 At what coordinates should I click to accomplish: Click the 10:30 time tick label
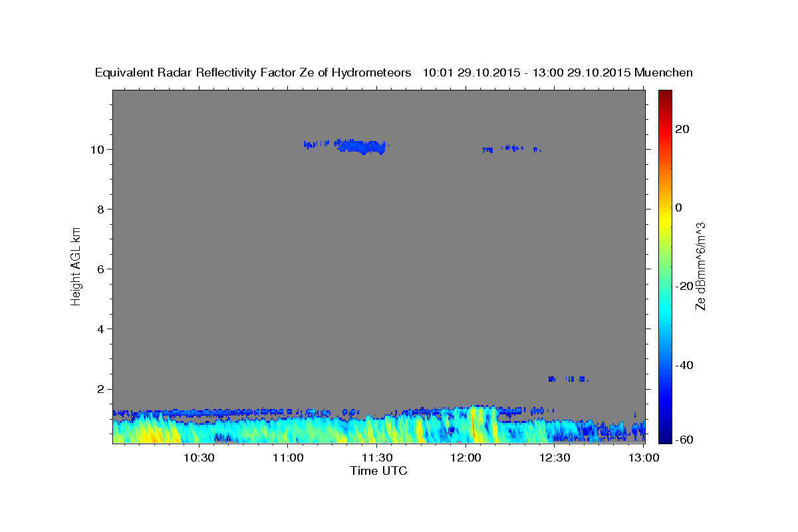199,458
